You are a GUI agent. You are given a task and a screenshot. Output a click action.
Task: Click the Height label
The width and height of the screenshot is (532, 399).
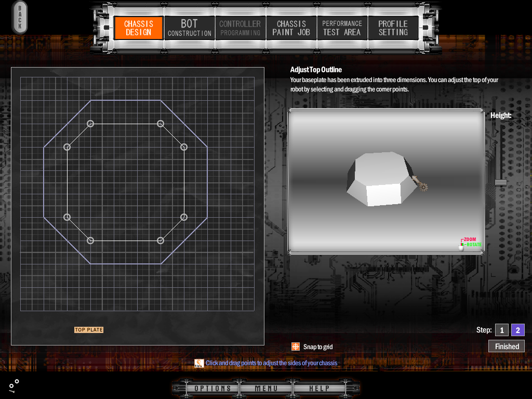pyautogui.click(x=501, y=115)
